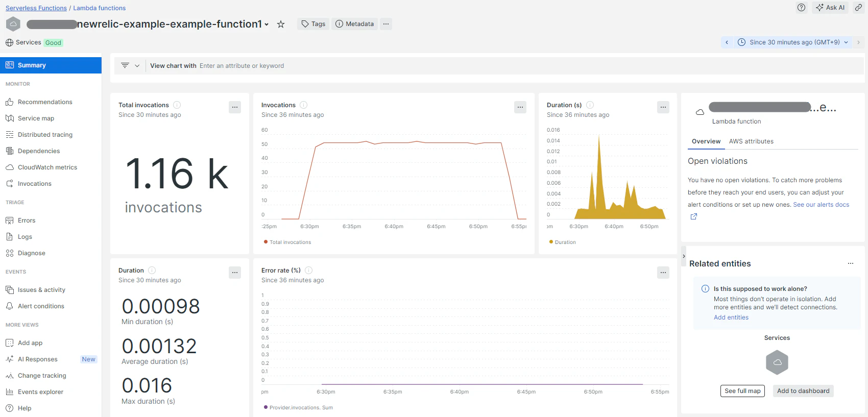Viewport: 868px width, 417px height.
Task: Click the hexagon service entity icon under Services
Action: [777, 362]
